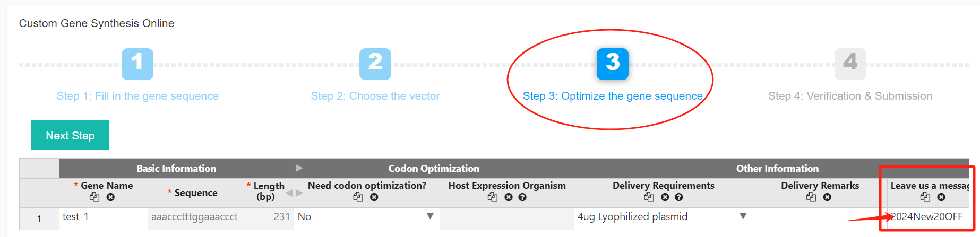This screenshot has height=237, width=980.
Task: Clear the codon optimization column
Action: click(x=374, y=197)
